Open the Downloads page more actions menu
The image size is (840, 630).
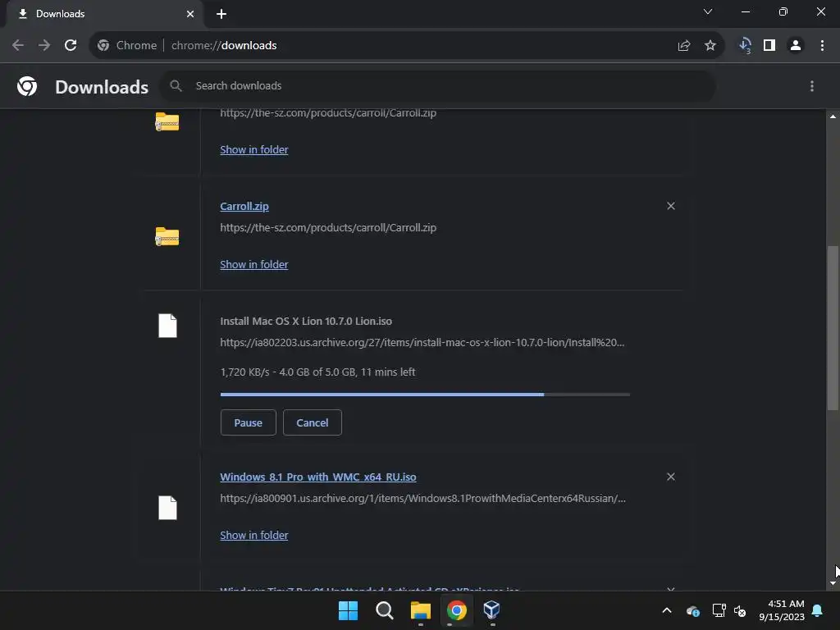812,86
